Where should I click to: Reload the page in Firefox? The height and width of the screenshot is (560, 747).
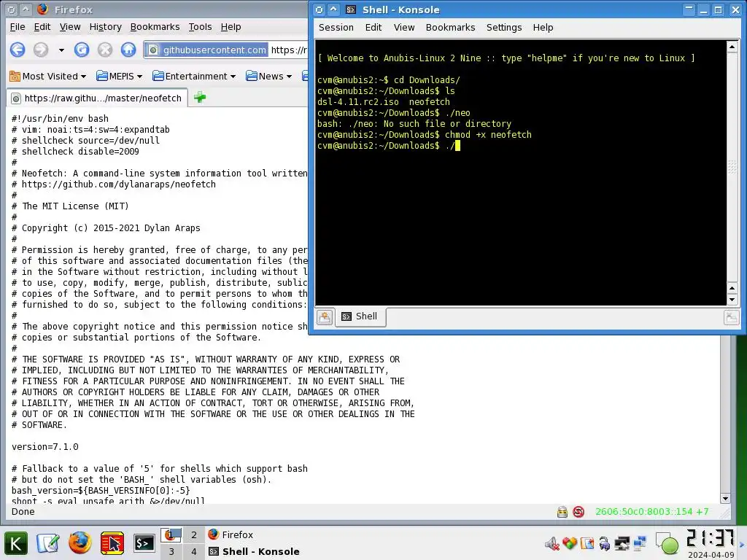pos(82,50)
